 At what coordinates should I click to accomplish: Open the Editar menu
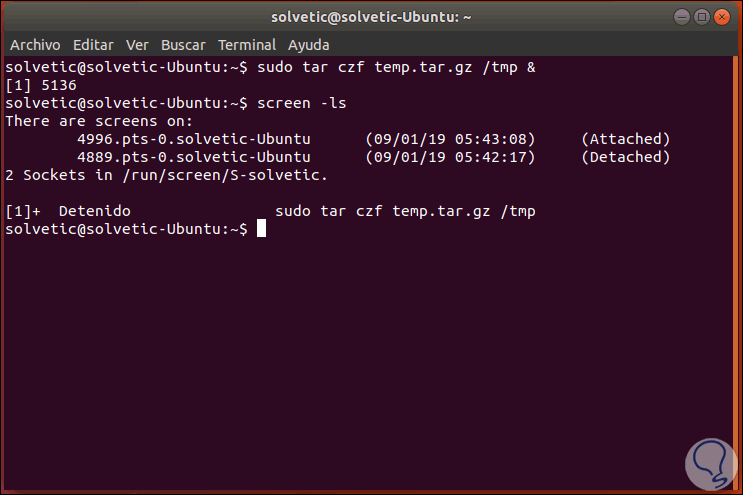92,45
